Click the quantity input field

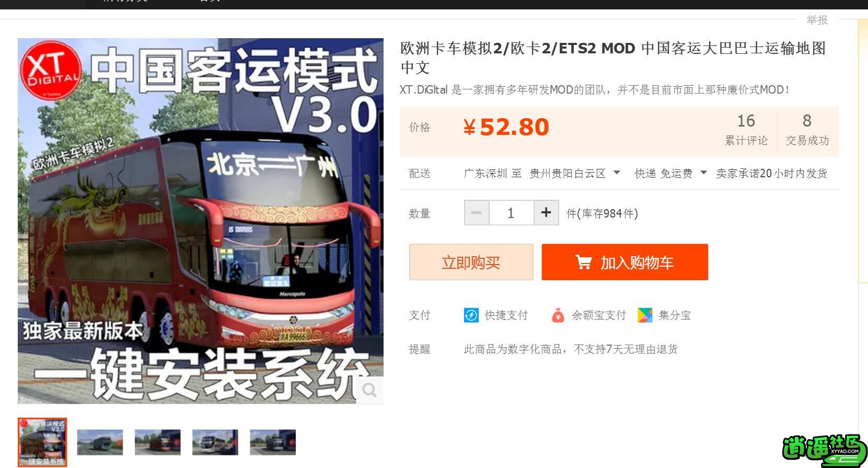(x=511, y=213)
